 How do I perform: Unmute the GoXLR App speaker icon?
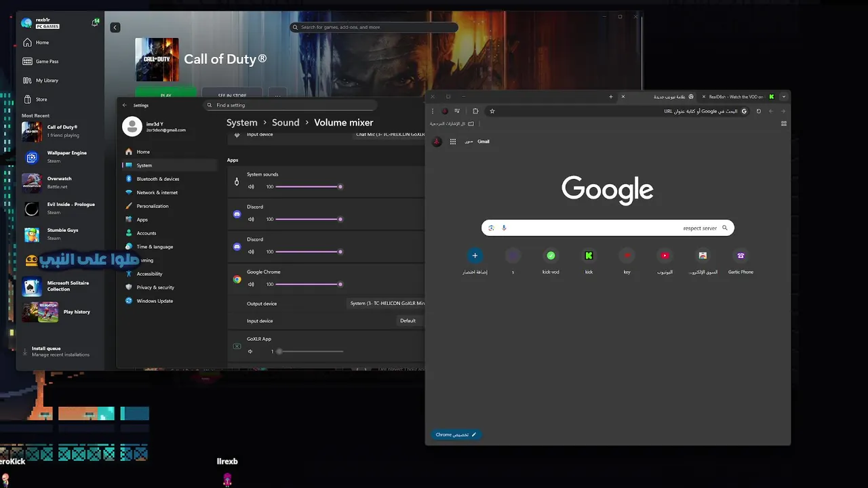[251, 351]
